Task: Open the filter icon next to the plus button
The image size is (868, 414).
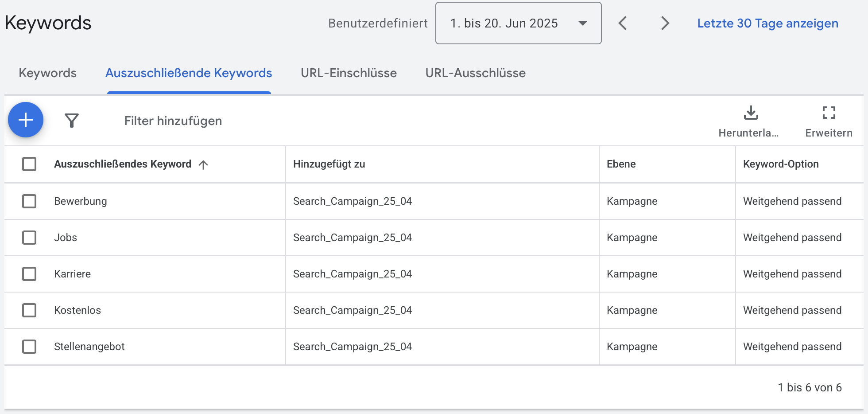Action: (72, 120)
